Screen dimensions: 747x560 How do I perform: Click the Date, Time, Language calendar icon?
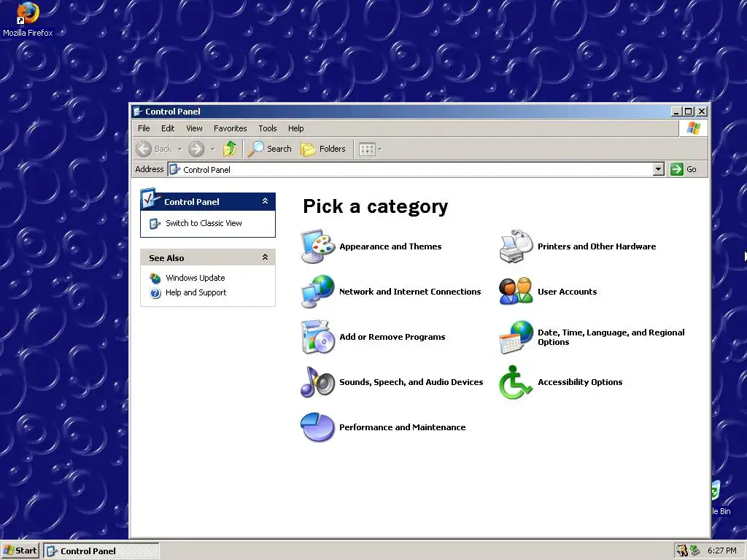[x=516, y=337]
